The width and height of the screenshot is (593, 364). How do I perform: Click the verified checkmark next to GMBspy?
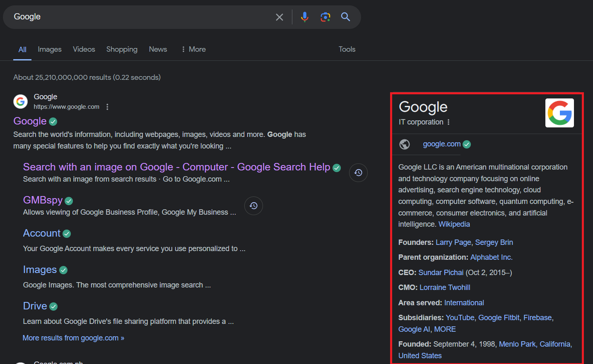(69, 201)
